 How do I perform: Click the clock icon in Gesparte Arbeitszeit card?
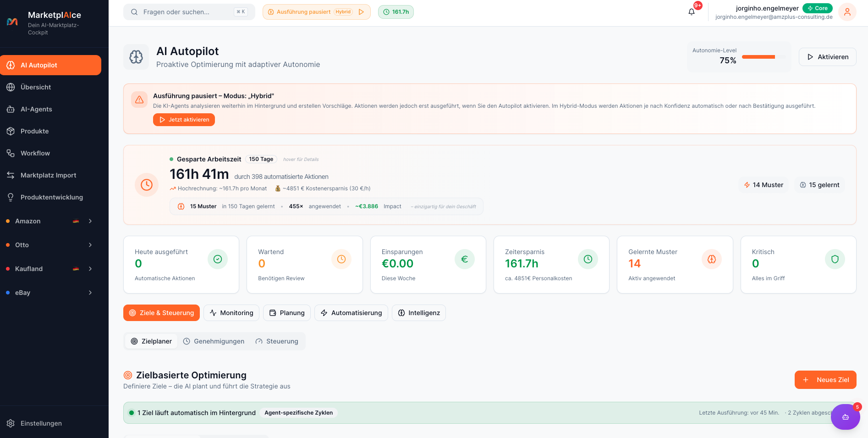coord(147,185)
